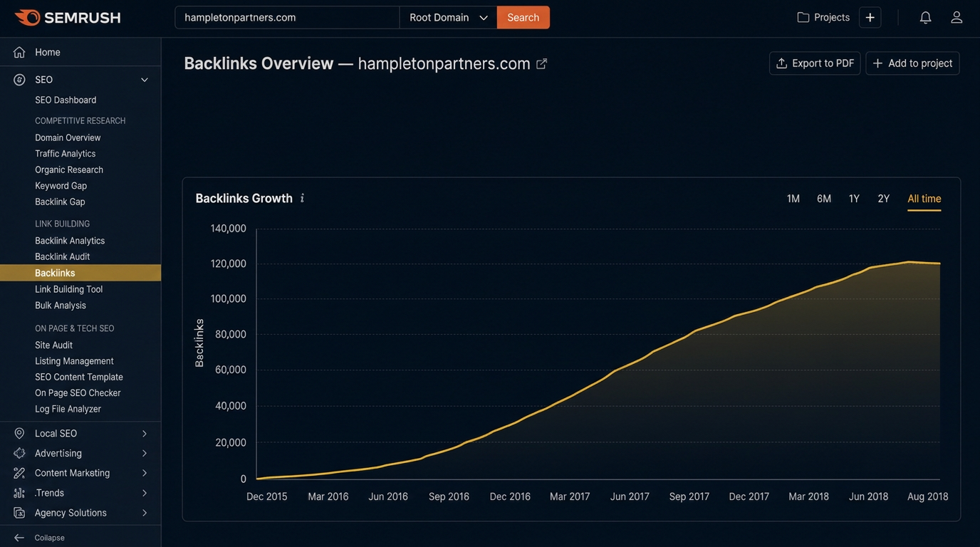980x547 pixels.
Task: Select the 2Y time range tab
Action: pos(884,199)
